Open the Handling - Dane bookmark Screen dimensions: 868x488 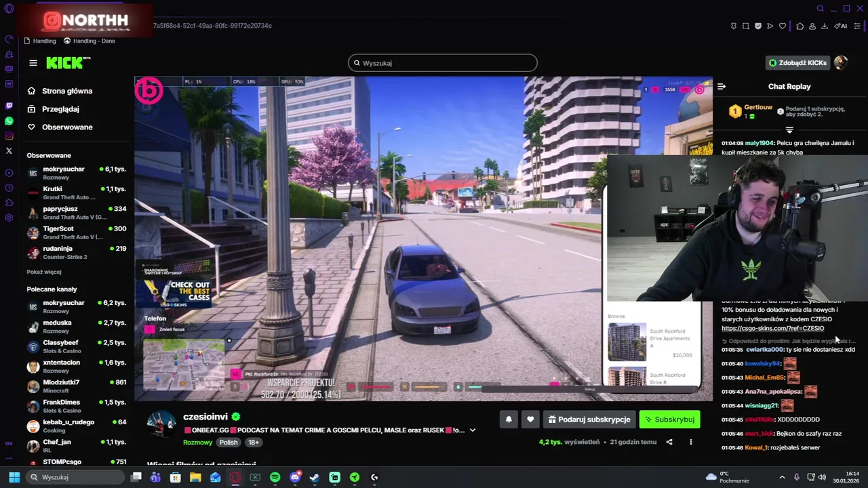click(90, 41)
